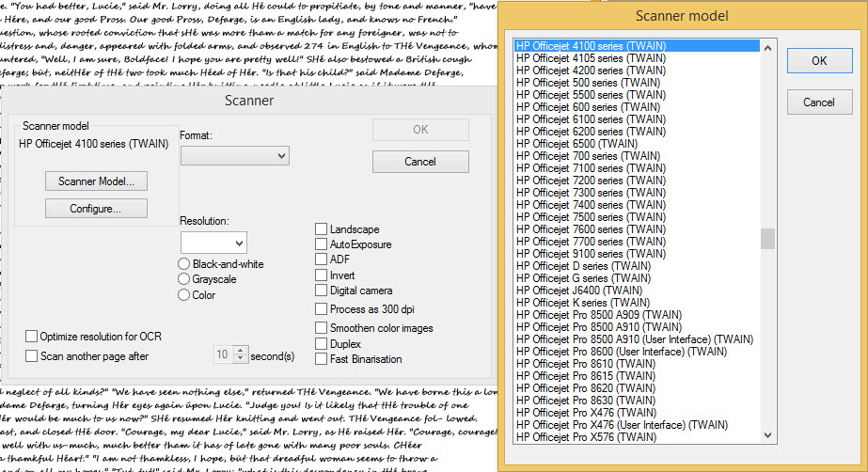Select Officejet Pro 8600 (User Interface) (TWAIN)
The height and width of the screenshot is (472, 868).
pyautogui.click(x=637, y=352)
